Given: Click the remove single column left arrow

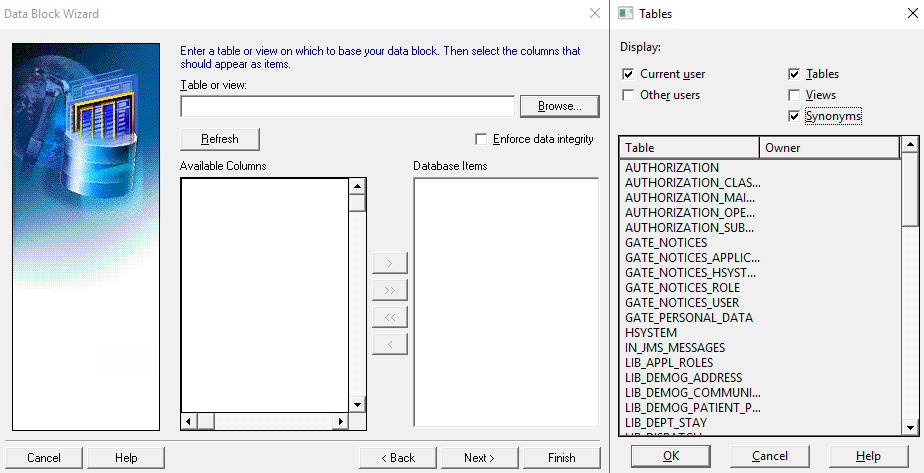Looking at the screenshot, I should pyautogui.click(x=389, y=345).
